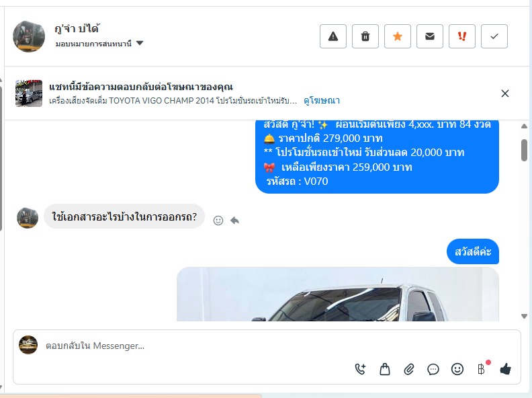Image resolution: width=532 pixels, height=398 pixels.
Task: Reply to the customer's document question
Action: (x=235, y=221)
